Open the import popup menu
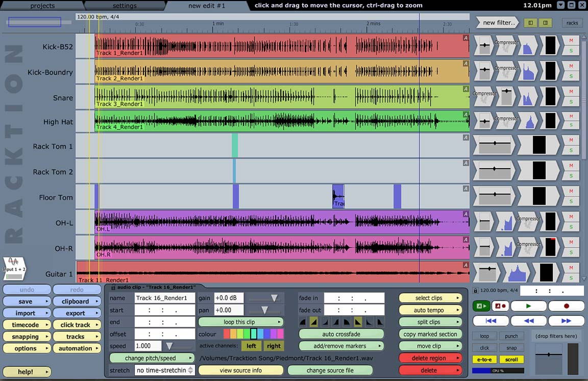Viewport: 588px width, 381px height. click(x=27, y=313)
